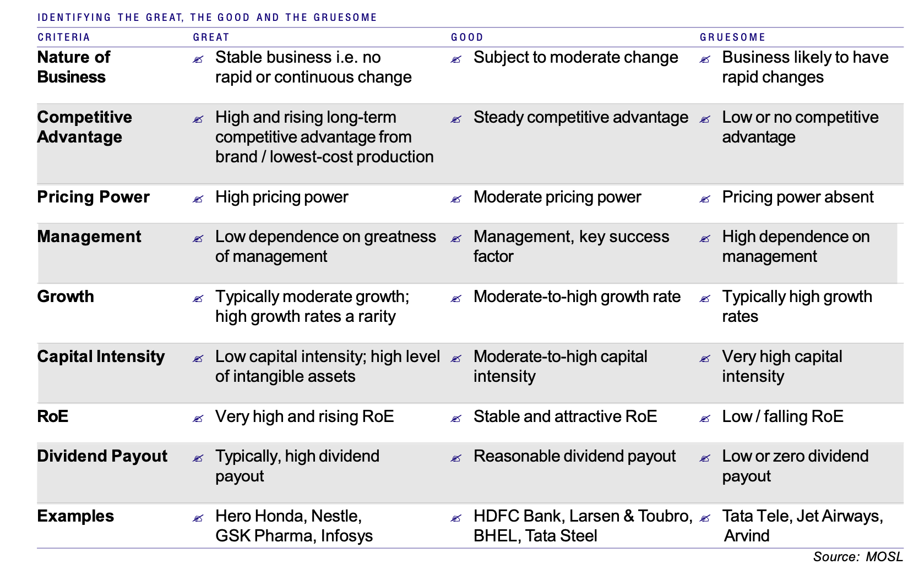Select the GRUESOME column header

point(732,37)
